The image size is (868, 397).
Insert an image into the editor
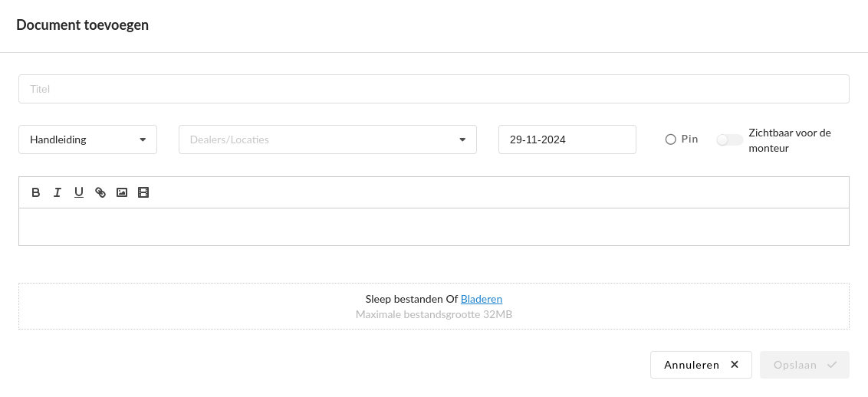[121, 192]
